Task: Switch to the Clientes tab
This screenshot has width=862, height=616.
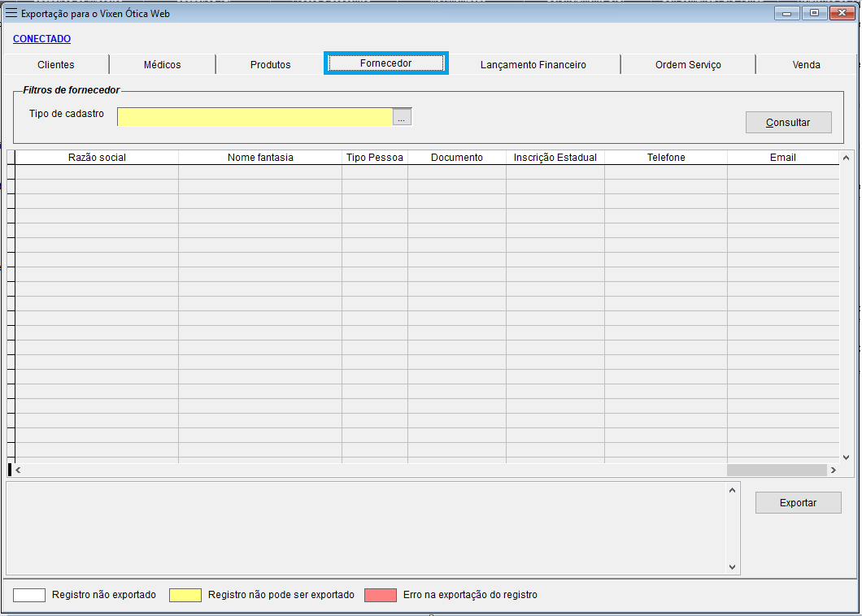Action: (x=55, y=65)
